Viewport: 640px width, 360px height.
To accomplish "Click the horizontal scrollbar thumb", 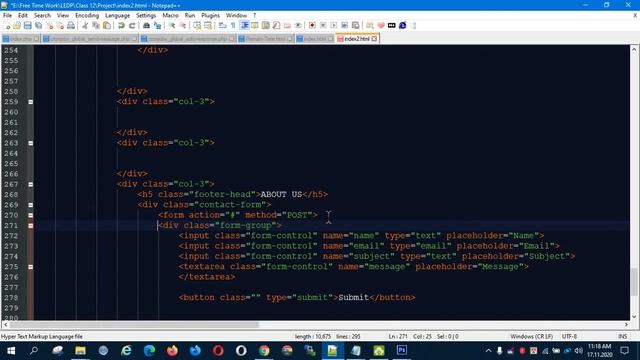I will [x=135, y=324].
